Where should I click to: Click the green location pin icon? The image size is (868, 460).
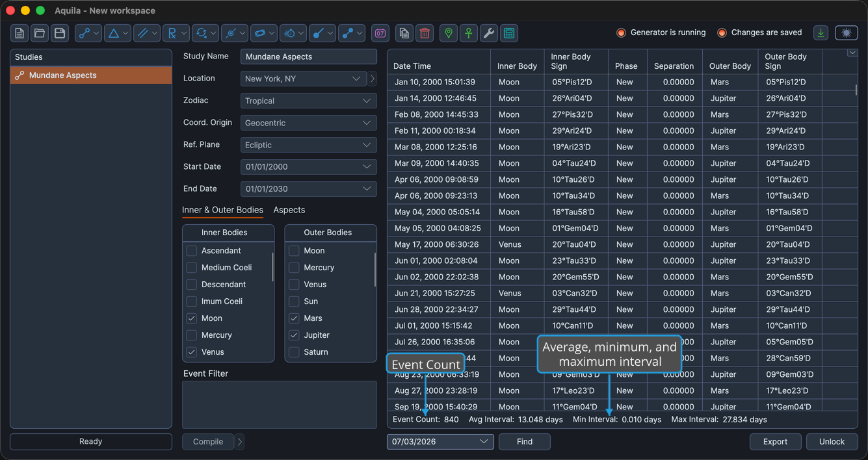pyautogui.click(x=449, y=33)
